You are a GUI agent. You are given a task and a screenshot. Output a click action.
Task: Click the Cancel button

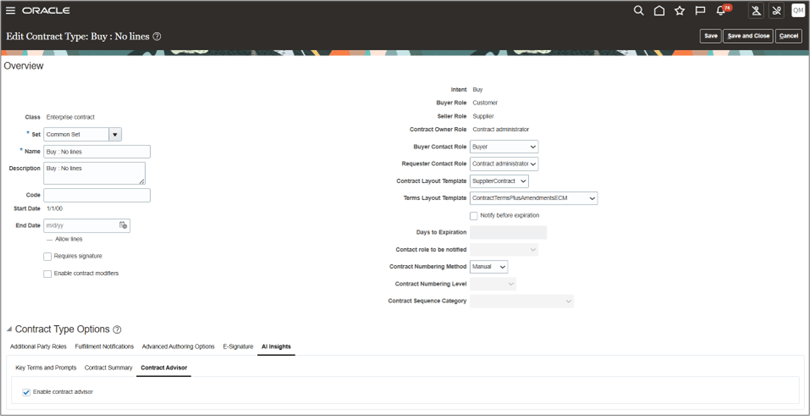pyautogui.click(x=788, y=36)
